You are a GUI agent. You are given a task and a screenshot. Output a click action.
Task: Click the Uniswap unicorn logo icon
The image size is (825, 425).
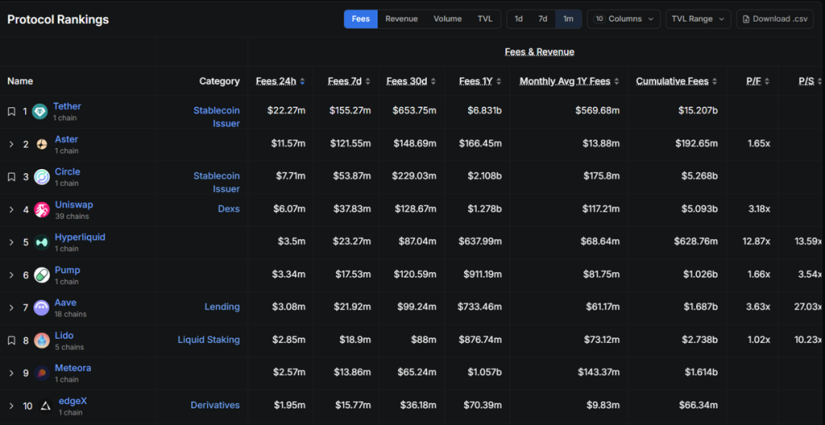pyautogui.click(x=42, y=210)
